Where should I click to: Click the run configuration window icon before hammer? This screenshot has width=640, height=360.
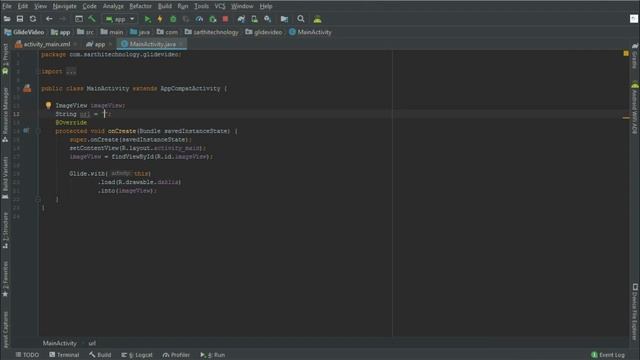coord(79,19)
